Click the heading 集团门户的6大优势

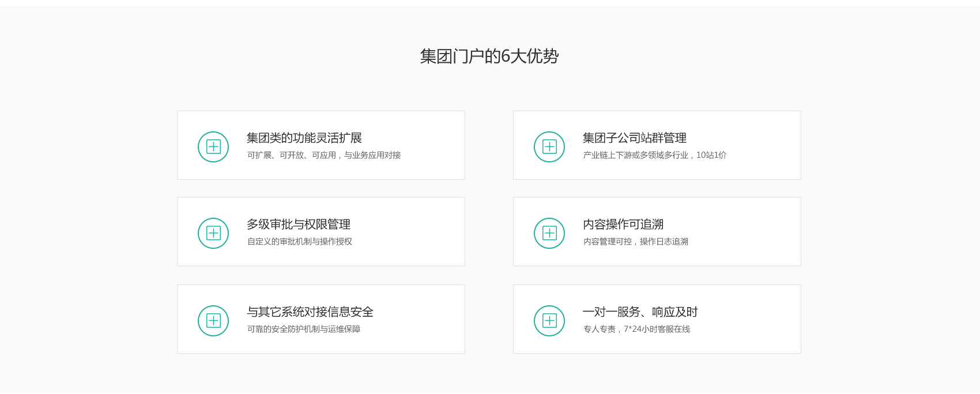[x=489, y=56]
